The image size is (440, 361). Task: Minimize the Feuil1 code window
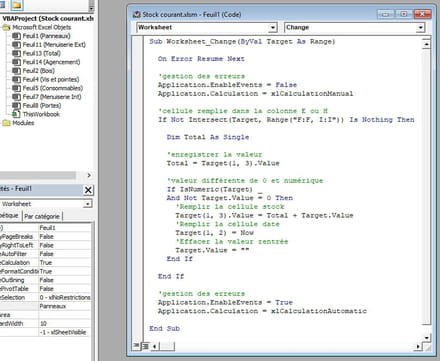pos(386,14)
